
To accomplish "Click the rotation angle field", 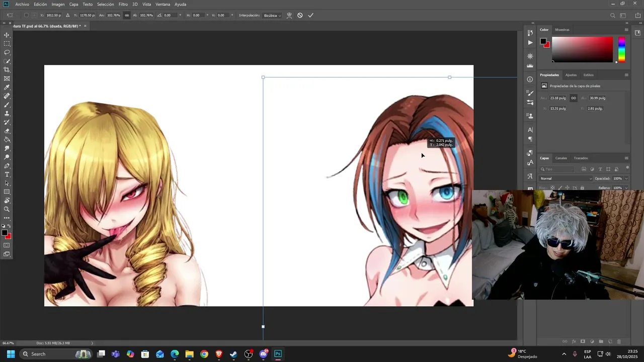I will click(x=170, y=15).
